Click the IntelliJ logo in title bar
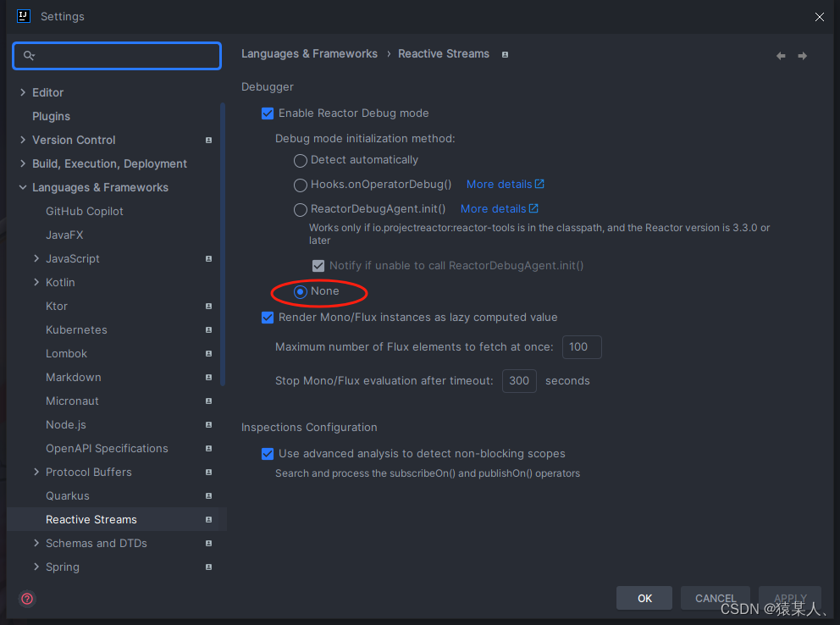840x625 pixels. (x=23, y=16)
